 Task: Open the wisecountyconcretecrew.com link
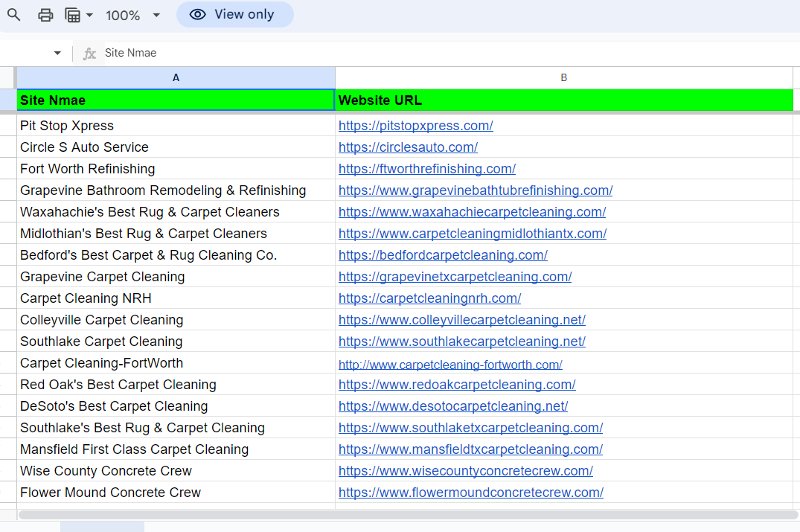click(465, 471)
